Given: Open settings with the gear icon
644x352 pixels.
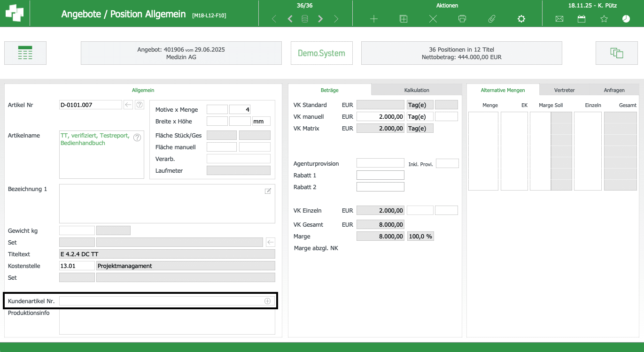Looking at the screenshot, I should (x=521, y=19).
